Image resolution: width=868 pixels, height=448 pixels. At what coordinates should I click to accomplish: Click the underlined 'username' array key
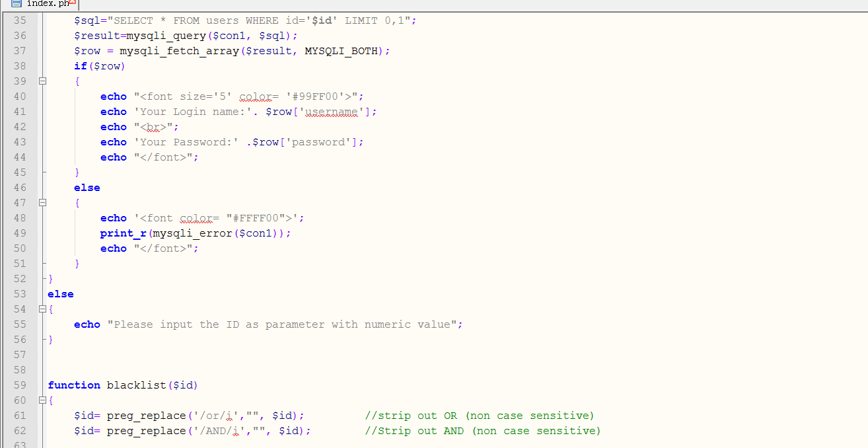330,112
